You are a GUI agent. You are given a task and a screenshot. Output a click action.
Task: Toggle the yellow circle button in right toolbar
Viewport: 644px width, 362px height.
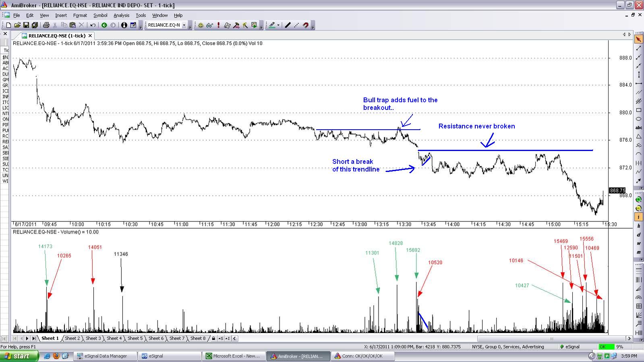[x=638, y=209]
